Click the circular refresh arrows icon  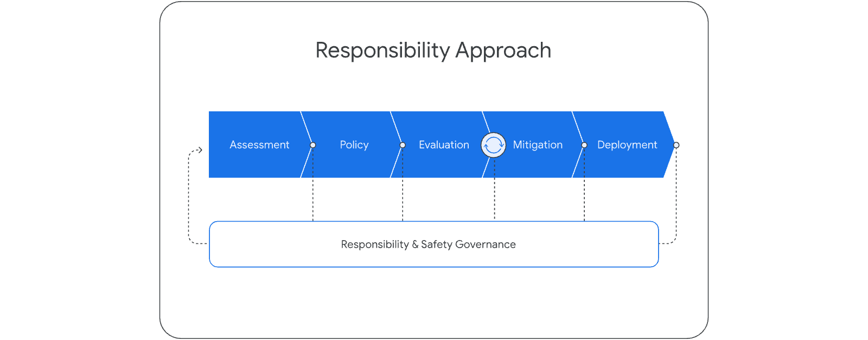pyautogui.click(x=494, y=145)
